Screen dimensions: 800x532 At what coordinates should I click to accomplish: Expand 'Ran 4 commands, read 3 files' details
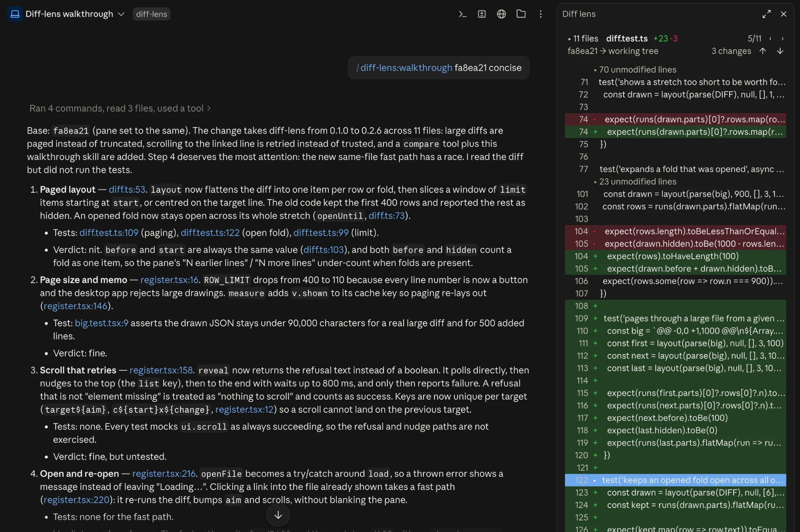click(x=120, y=108)
